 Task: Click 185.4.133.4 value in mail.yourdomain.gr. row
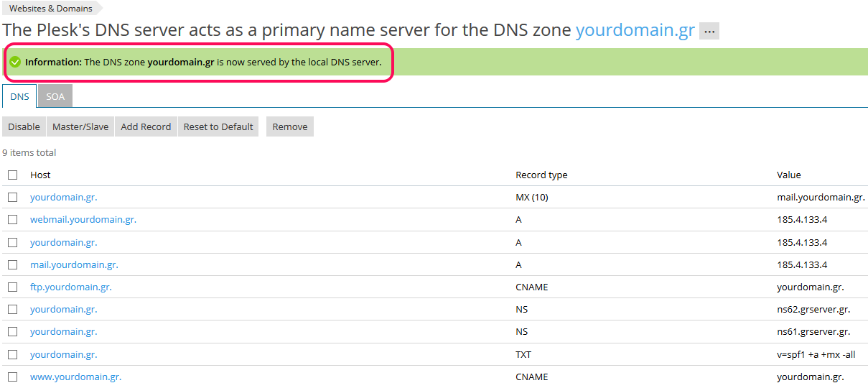tap(802, 264)
